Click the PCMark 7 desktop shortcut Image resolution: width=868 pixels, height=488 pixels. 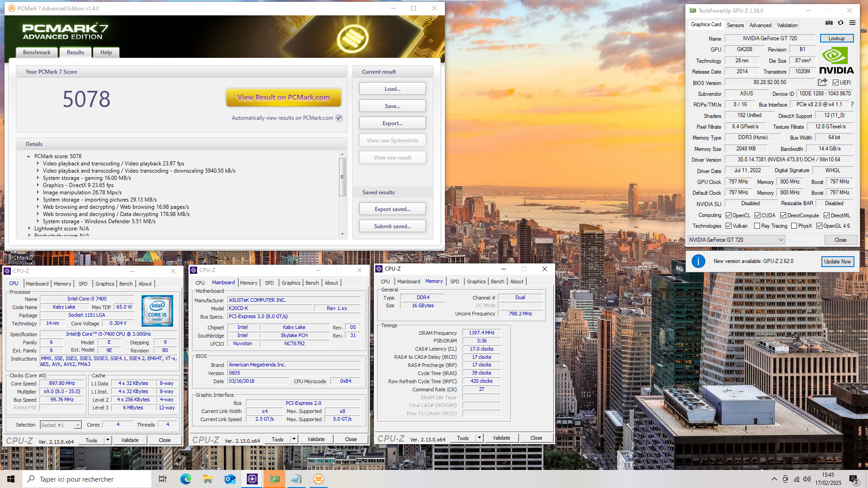pyautogui.click(x=21, y=258)
